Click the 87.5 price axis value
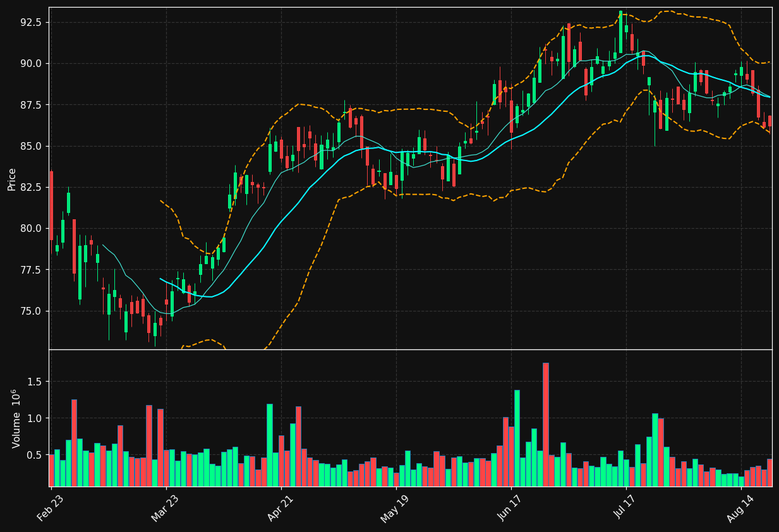Screen dimensions: 779x532 click(x=32, y=105)
